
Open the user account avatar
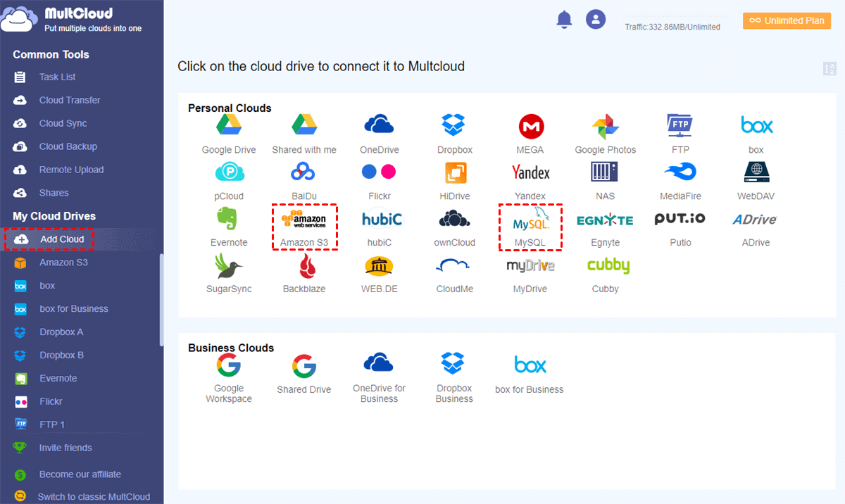(x=596, y=19)
